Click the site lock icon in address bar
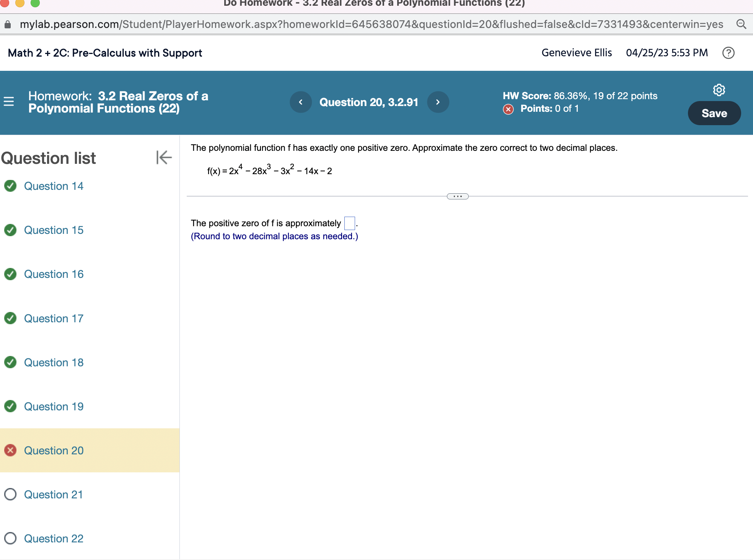Screen dimensions: 753x560 click(x=8, y=24)
